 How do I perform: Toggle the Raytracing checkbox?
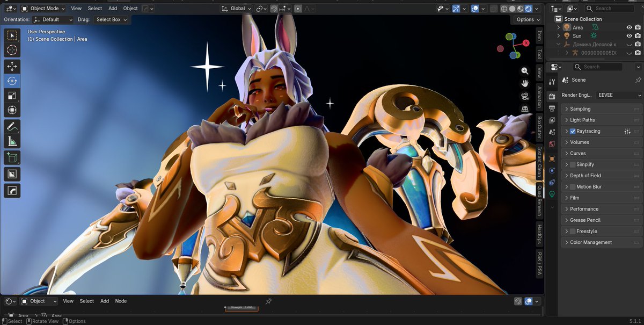coord(573,131)
